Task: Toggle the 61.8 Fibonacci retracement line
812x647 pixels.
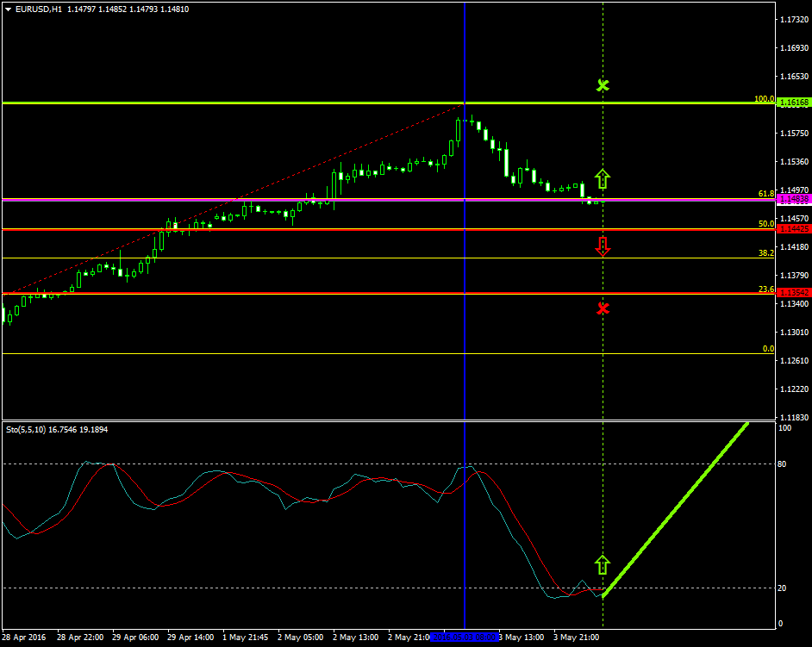Action: (259, 199)
